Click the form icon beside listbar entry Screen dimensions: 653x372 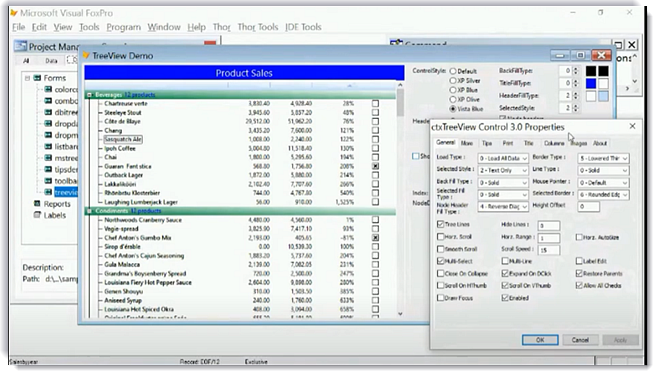(x=48, y=146)
